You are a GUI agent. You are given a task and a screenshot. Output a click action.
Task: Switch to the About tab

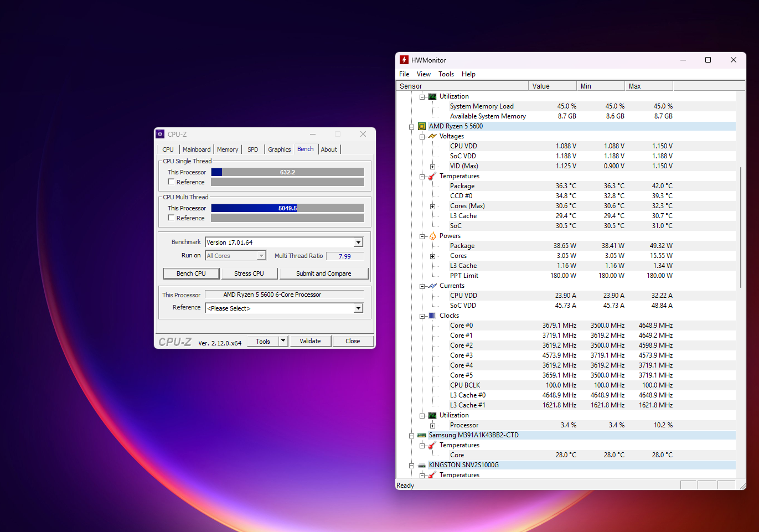pos(329,149)
